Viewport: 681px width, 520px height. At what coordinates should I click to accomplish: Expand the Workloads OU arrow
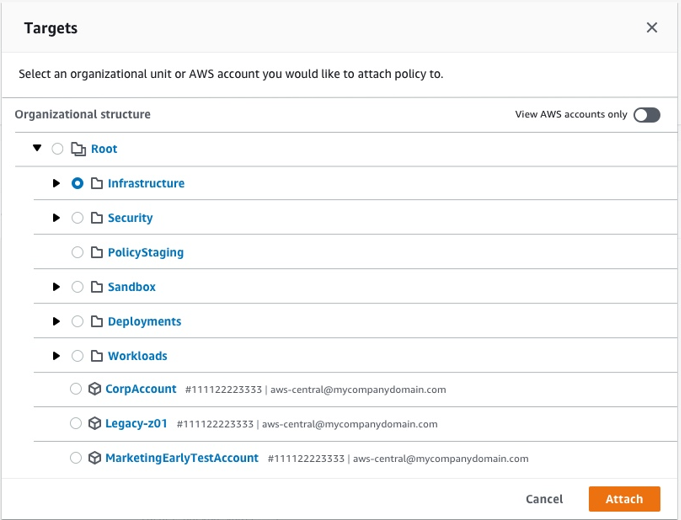(56, 356)
